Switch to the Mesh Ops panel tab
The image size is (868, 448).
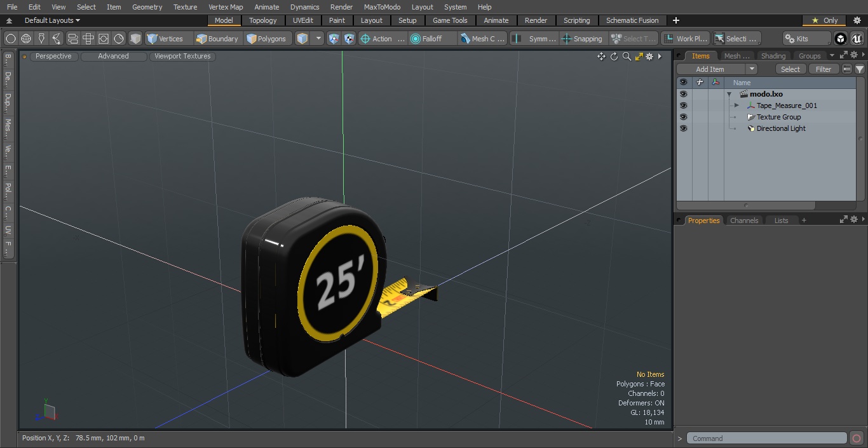tap(736, 56)
